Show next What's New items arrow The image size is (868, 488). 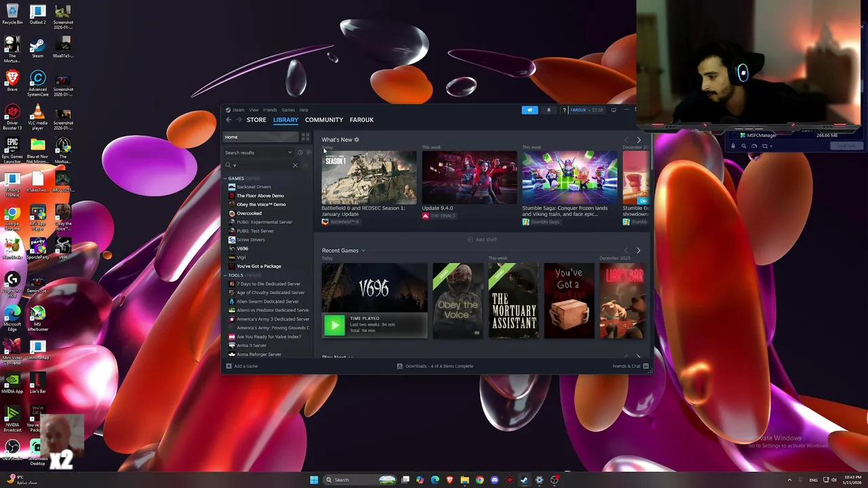click(x=638, y=140)
